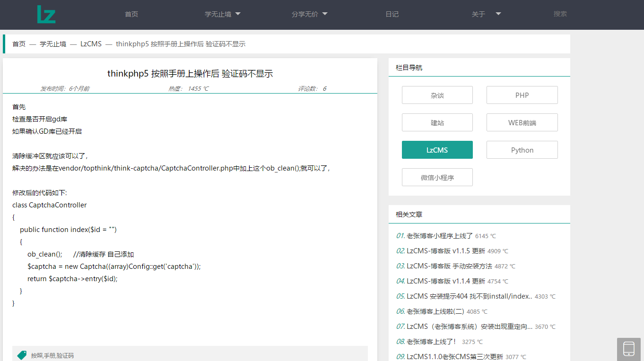644x361 pixels.
Task: Select the PHP category button
Action: (x=522, y=95)
